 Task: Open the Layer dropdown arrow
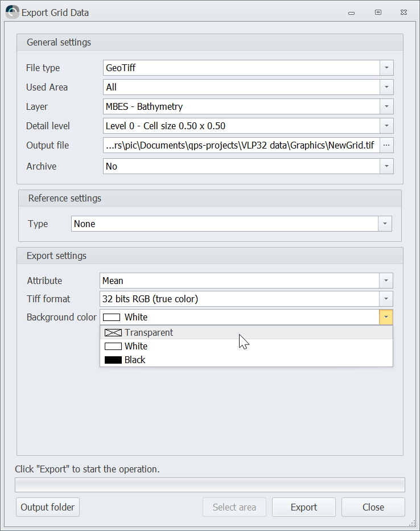click(386, 106)
